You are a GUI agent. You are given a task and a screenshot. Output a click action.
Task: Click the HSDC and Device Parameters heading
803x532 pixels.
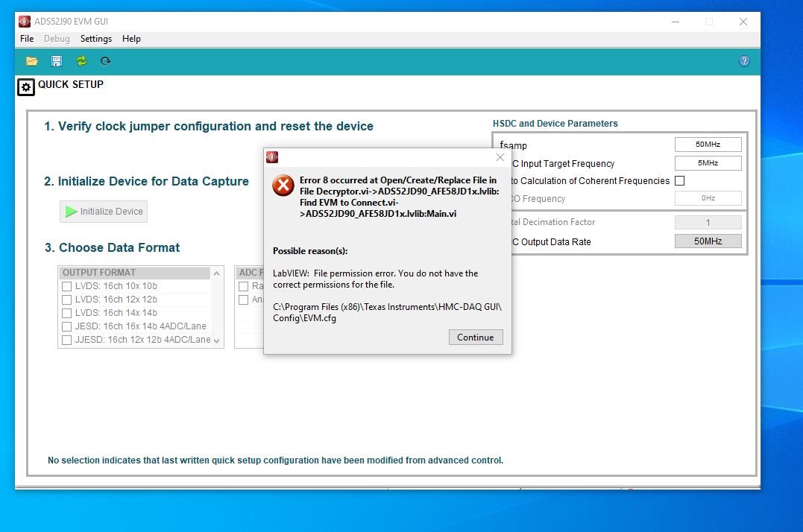point(555,123)
